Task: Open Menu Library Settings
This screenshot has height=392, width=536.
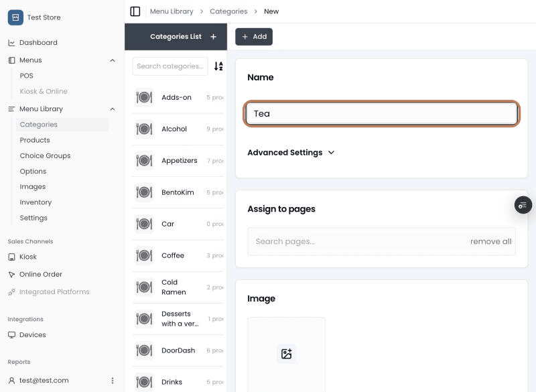Action: (33, 218)
